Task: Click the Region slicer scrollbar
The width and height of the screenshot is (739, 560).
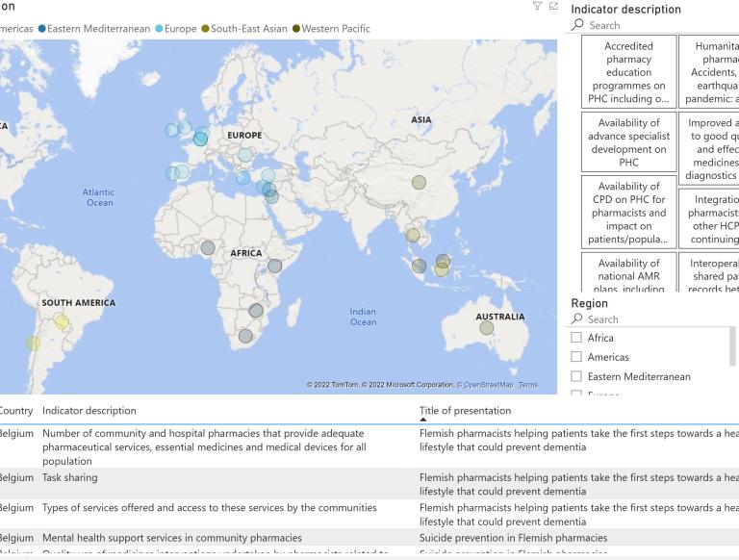Action: [734, 346]
